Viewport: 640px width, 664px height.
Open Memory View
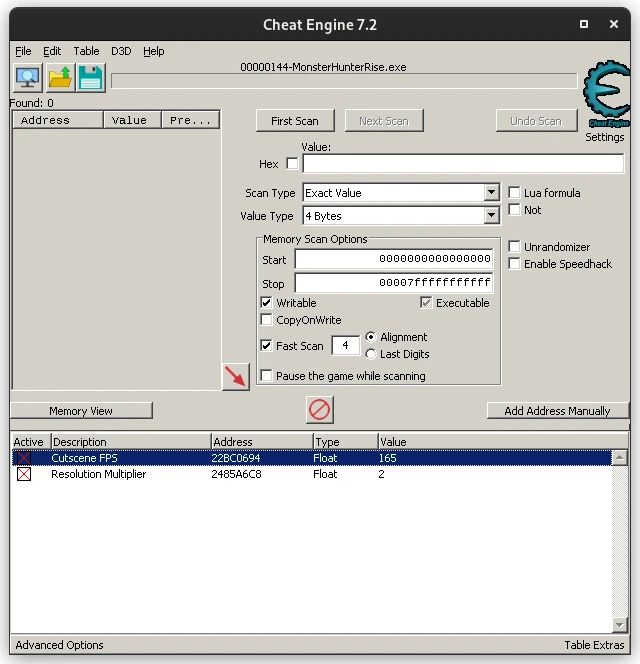tap(81, 411)
